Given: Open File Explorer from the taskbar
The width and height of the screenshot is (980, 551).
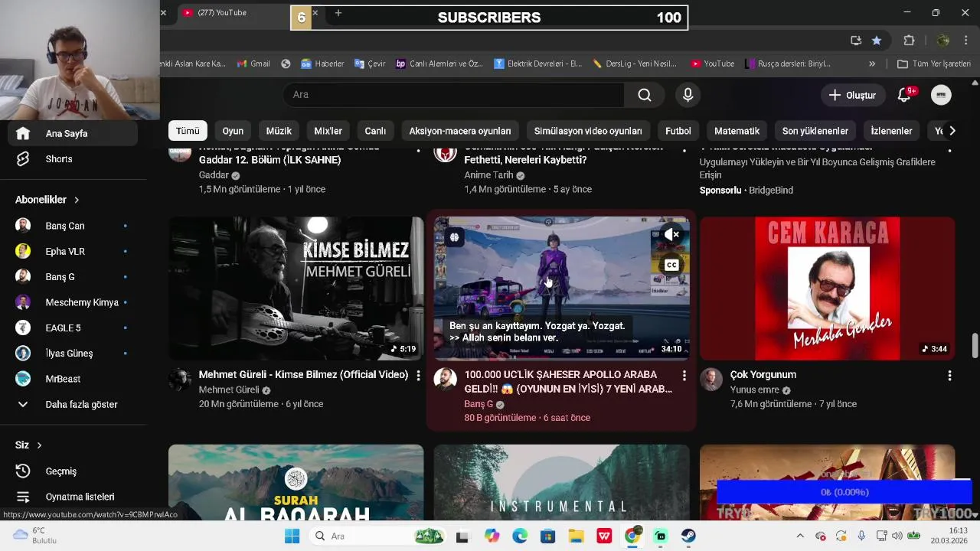Looking at the screenshot, I should pos(576,536).
